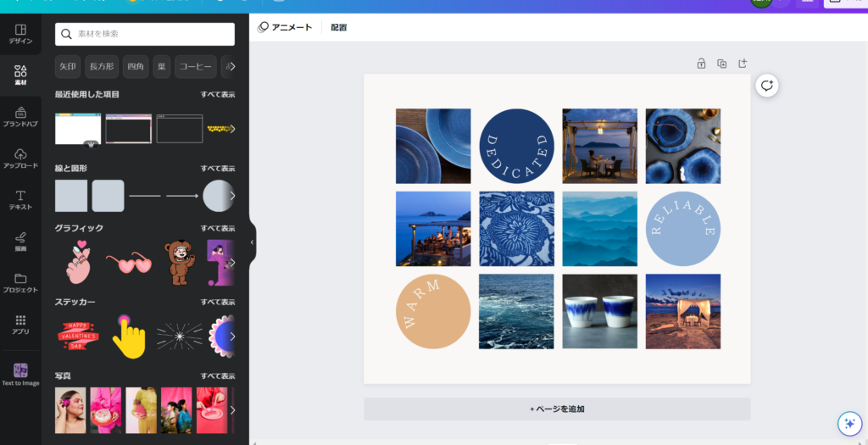The image size is (868, 445).
Task: Open the アップロード panel
Action: coord(20,158)
